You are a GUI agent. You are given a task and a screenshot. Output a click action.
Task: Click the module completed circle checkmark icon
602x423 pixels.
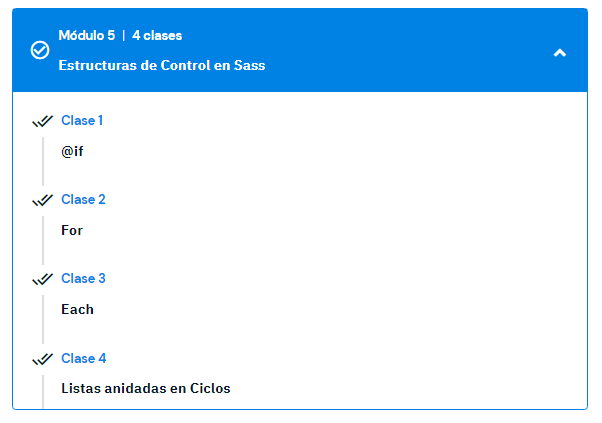tap(40, 51)
